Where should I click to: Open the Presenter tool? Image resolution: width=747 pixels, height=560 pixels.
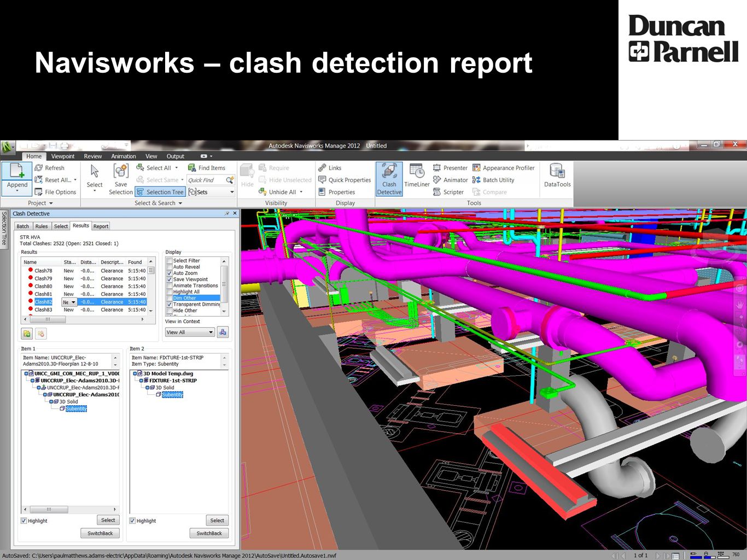coord(450,168)
